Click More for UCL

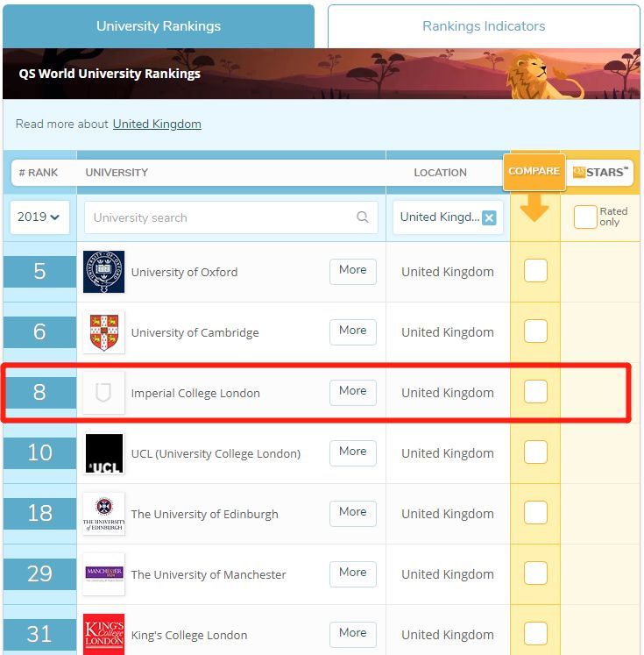coord(353,452)
